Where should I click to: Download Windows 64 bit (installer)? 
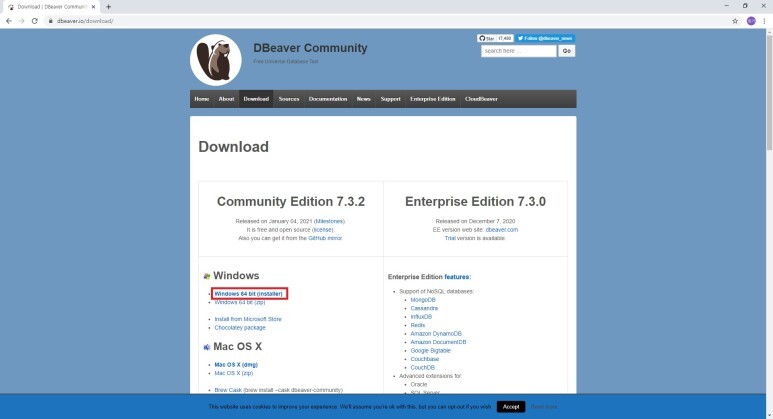click(x=248, y=294)
